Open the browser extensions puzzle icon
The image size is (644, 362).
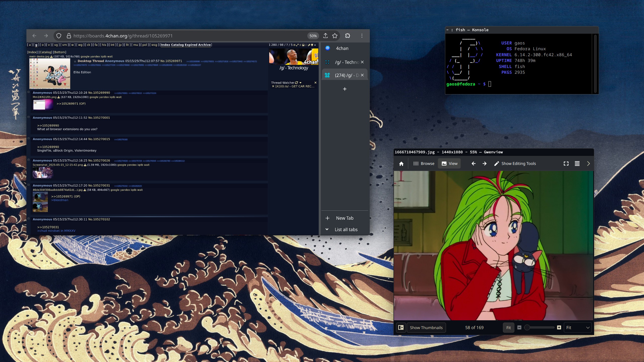point(348,36)
